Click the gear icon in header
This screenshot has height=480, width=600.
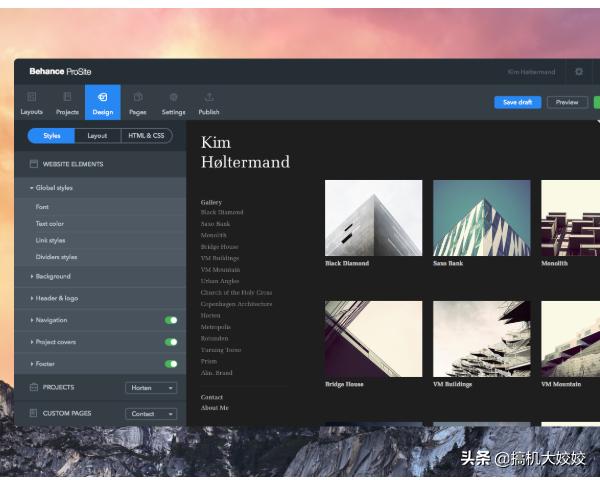pos(578,72)
